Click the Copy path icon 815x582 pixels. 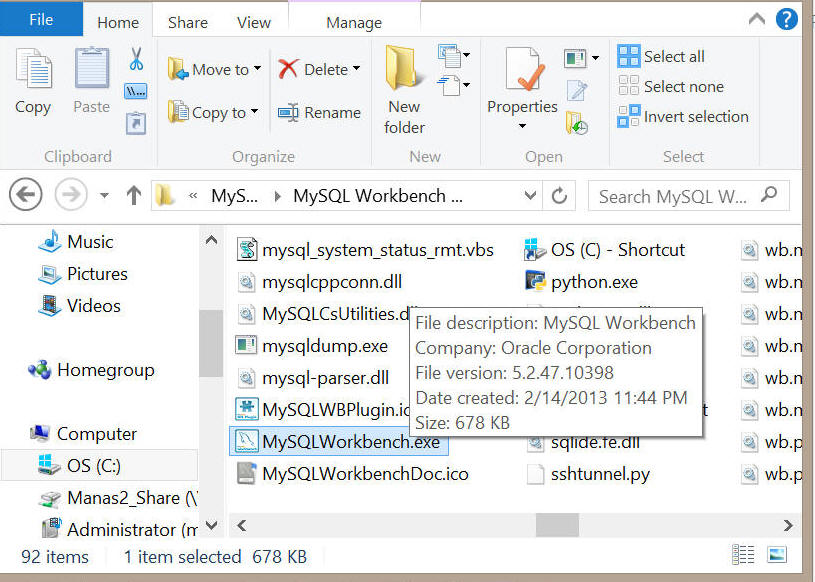coord(136,91)
